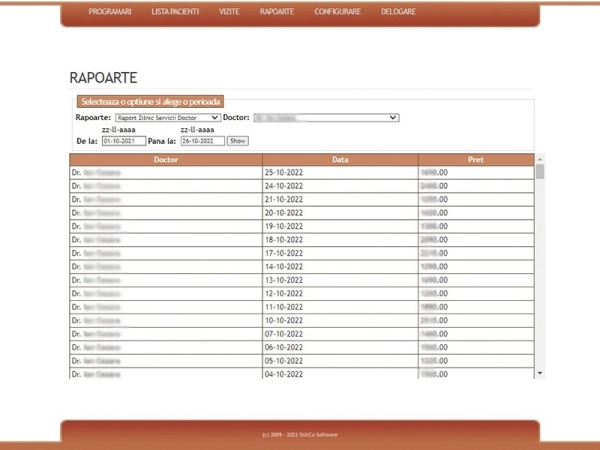Click the table's vertical scrollbar thumb

[540, 172]
